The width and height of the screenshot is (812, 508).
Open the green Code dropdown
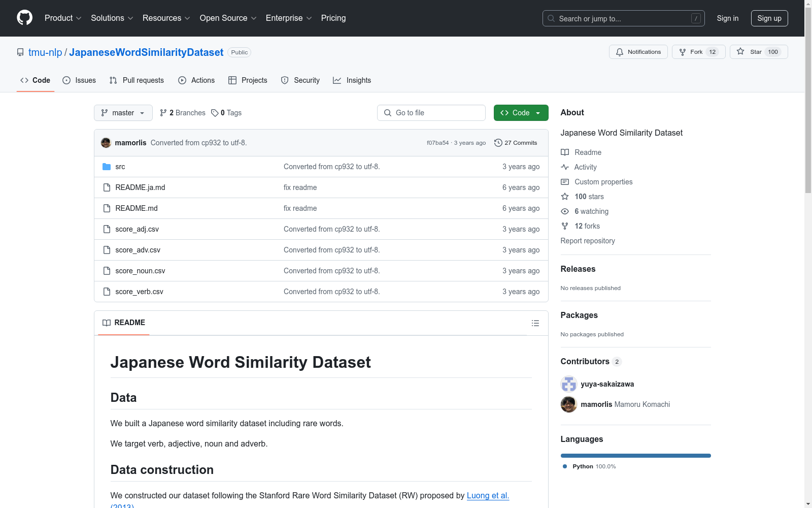pyautogui.click(x=521, y=113)
